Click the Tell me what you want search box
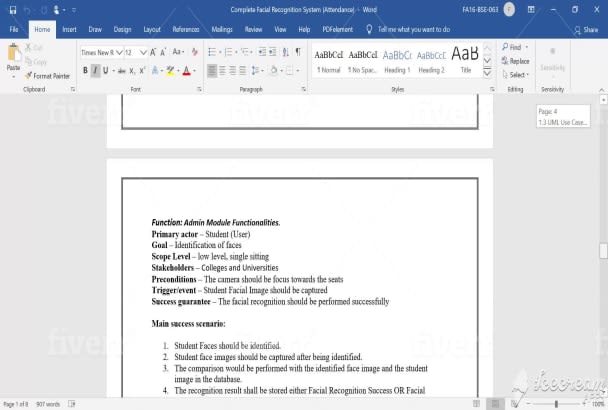Screen dimensions: 608x410 [408, 29]
